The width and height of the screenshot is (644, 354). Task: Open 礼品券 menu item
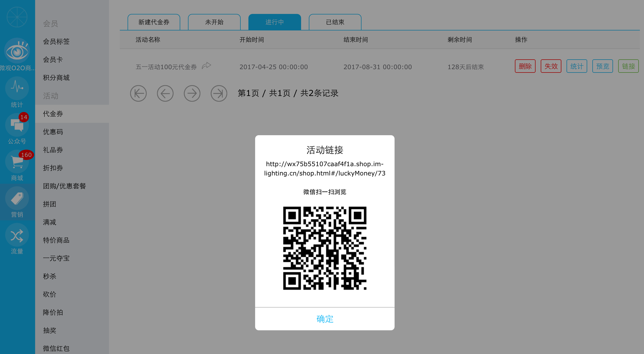pyautogui.click(x=72, y=150)
